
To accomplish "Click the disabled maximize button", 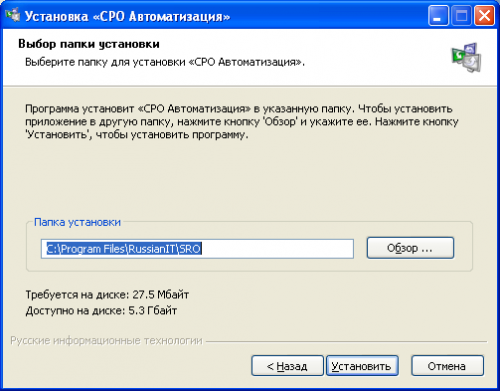I will coord(461,16).
